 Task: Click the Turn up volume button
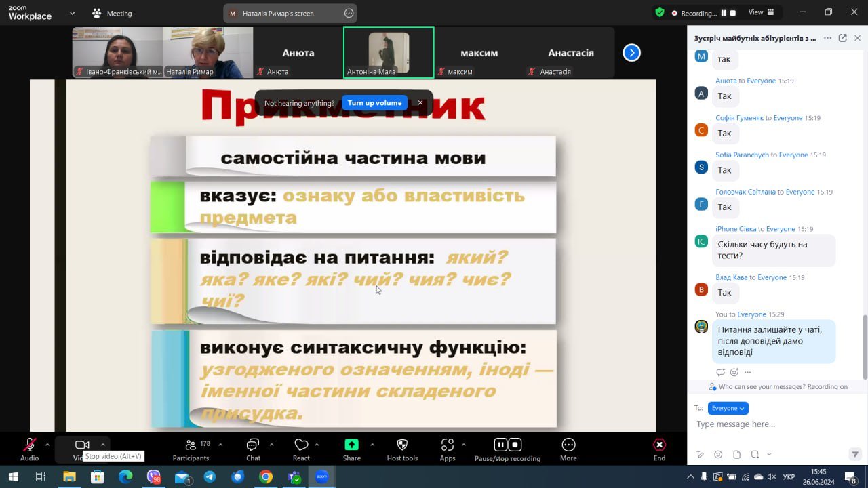[374, 103]
